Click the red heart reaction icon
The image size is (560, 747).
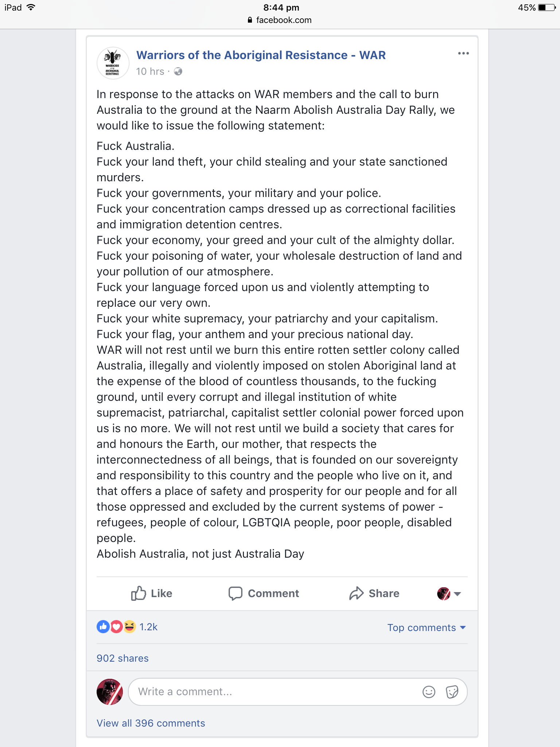(x=116, y=627)
